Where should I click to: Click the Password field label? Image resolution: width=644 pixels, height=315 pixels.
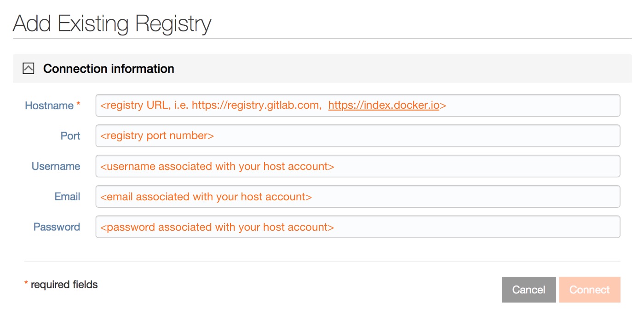(x=56, y=227)
